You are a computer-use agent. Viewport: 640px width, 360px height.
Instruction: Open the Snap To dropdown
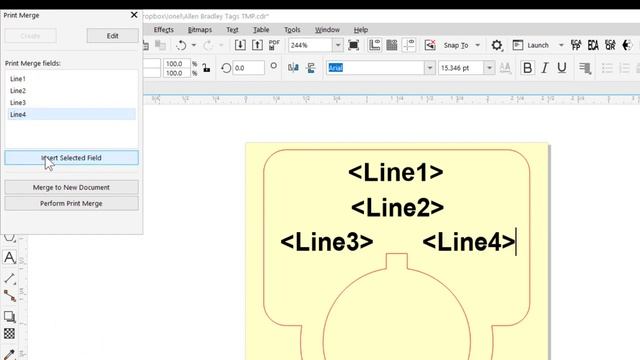click(x=478, y=45)
